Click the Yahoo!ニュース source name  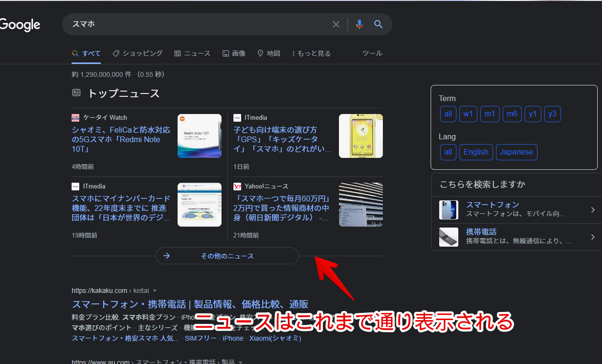pyautogui.click(x=266, y=186)
